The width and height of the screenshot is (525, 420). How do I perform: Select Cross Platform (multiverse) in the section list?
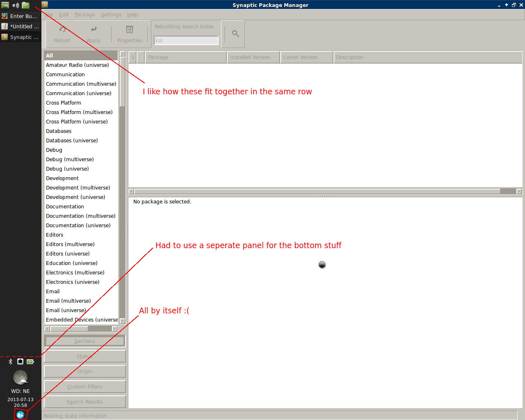tap(79, 112)
